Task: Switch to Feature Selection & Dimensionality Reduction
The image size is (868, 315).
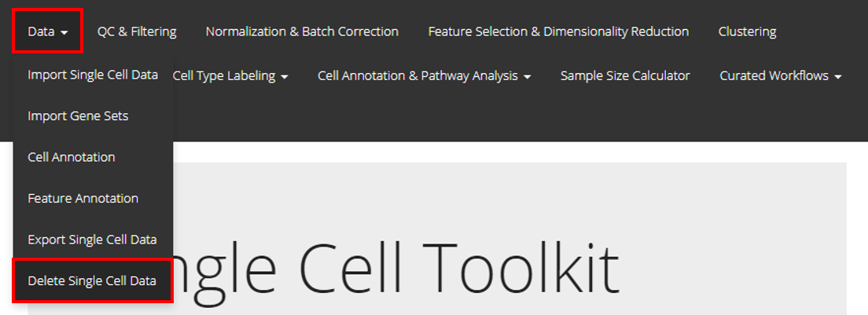Action: coord(558,31)
